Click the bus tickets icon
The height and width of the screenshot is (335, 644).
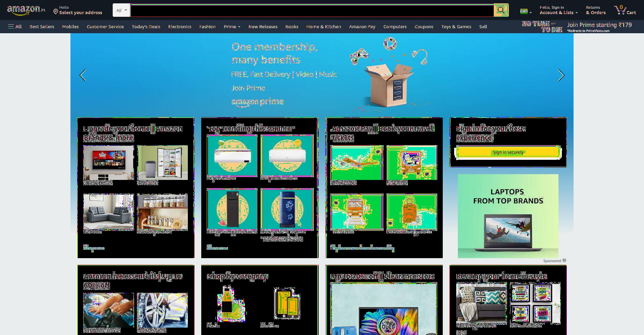(x=412, y=163)
